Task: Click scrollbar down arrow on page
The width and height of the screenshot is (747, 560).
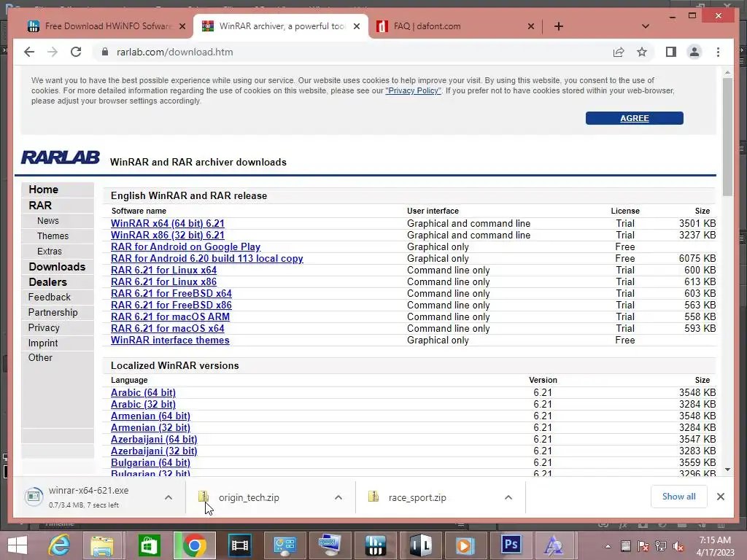Action: point(727,470)
